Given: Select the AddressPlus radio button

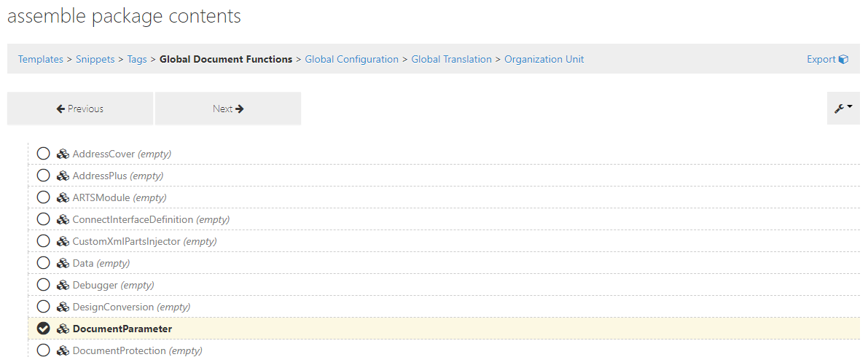Looking at the screenshot, I should click(43, 176).
